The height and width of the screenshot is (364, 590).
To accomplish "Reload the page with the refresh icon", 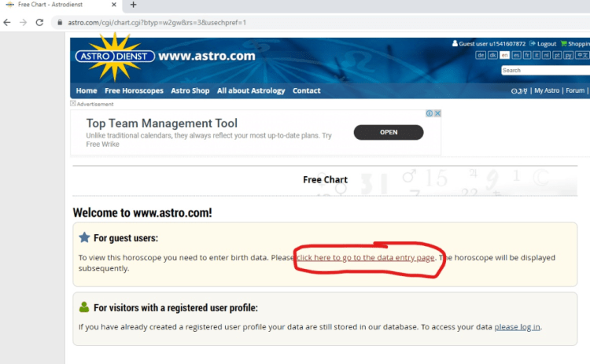I will coord(40,22).
